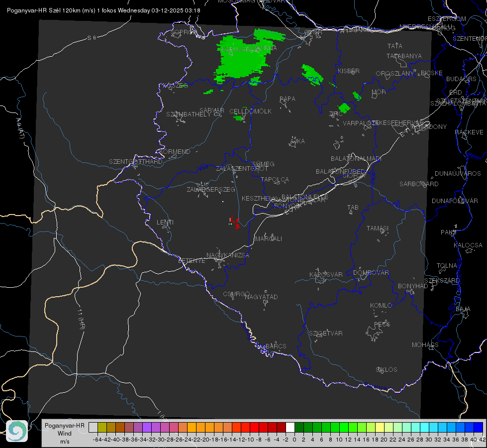Click the CSURGO label
Viewport: 487px width, 448px height.
236,294
